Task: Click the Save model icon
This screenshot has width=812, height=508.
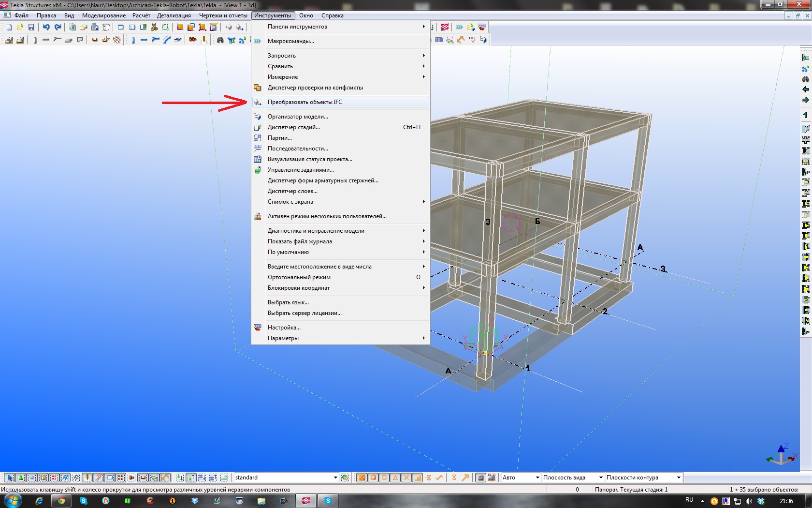Action: (x=31, y=27)
